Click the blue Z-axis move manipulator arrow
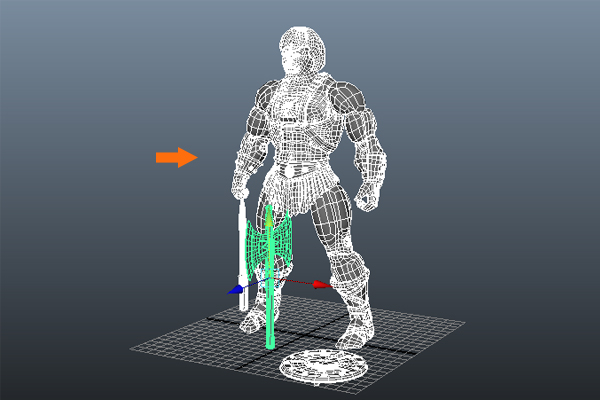600x400 pixels. tap(235, 290)
